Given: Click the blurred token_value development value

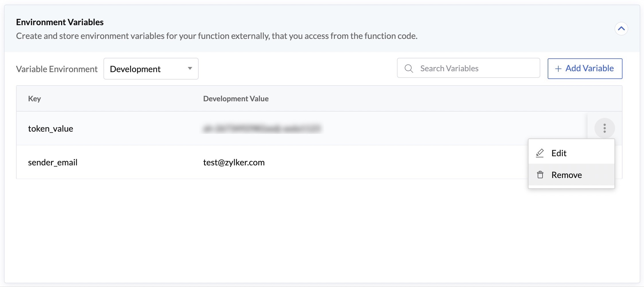Looking at the screenshot, I should pyautogui.click(x=263, y=128).
